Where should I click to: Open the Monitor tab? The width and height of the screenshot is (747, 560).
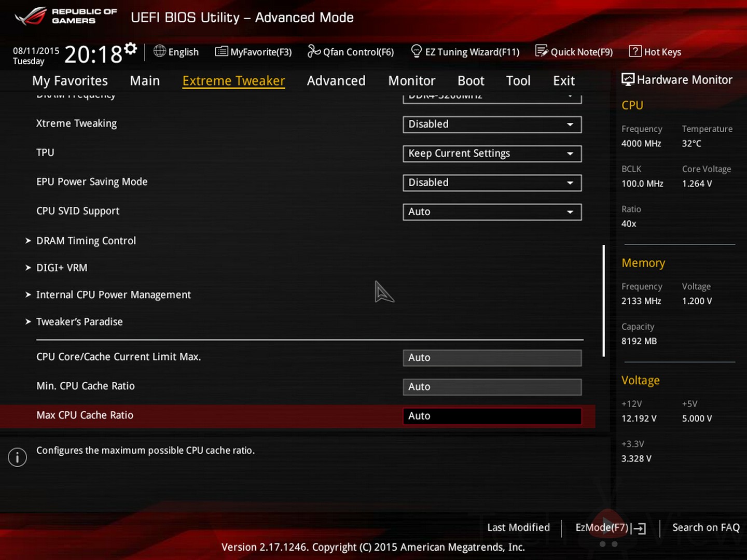click(x=412, y=81)
